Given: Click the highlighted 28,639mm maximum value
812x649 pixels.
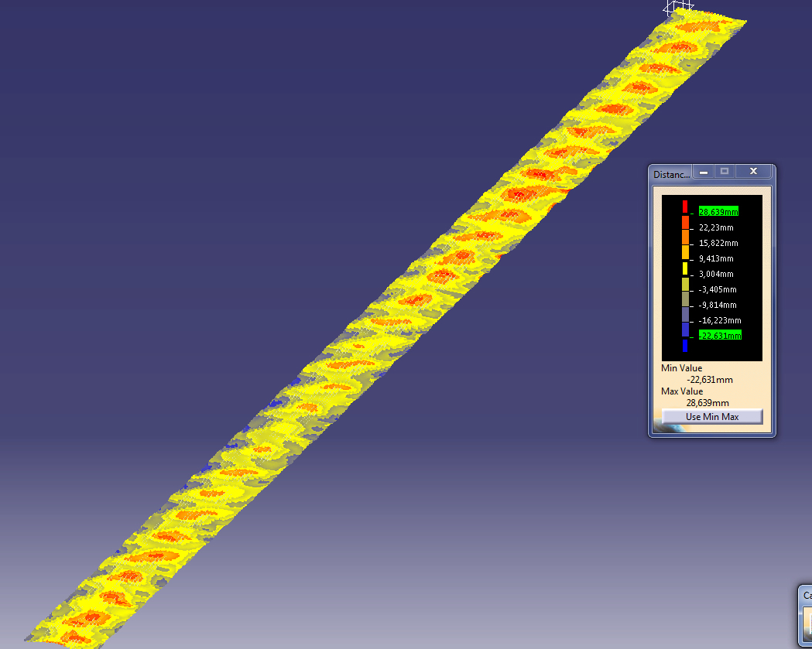Looking at the screenshot, I should click(x=718, y=211).
